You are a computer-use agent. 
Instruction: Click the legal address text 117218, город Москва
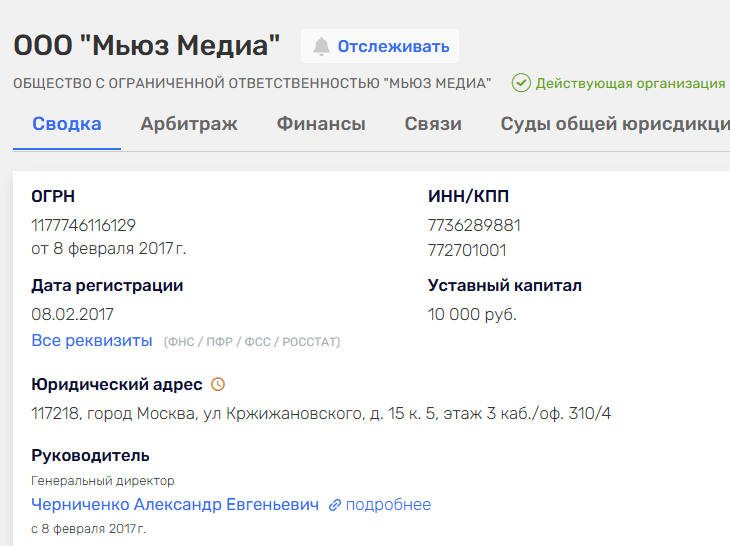[x=321, y=413]
